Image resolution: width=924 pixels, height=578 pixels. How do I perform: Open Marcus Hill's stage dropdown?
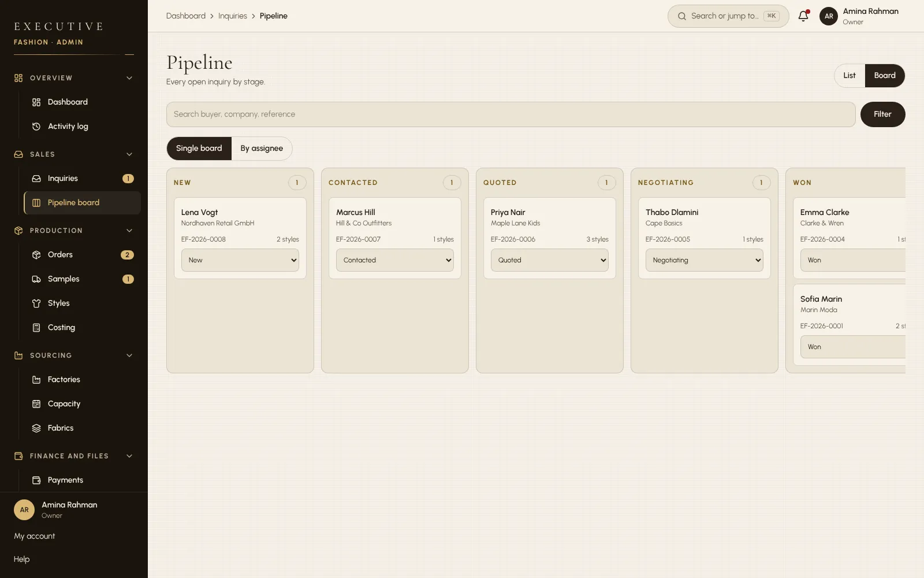pos(395,260)
